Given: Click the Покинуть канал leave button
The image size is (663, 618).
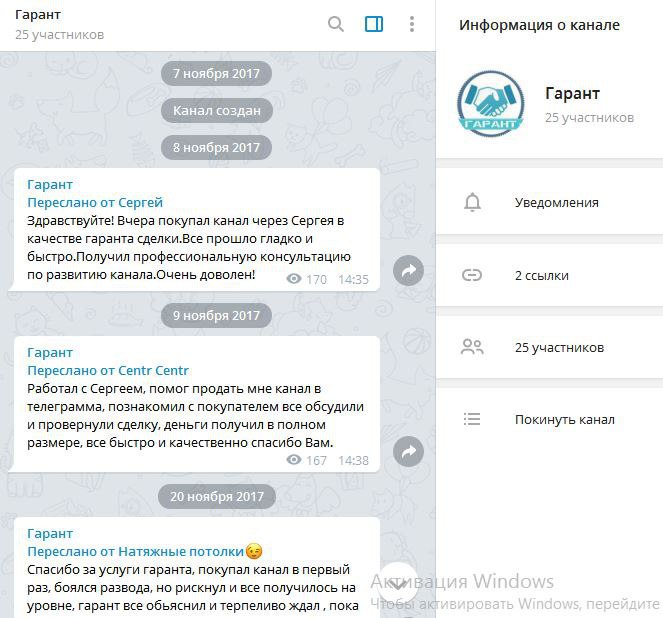Looking at the screenshot, I should 564,420.
